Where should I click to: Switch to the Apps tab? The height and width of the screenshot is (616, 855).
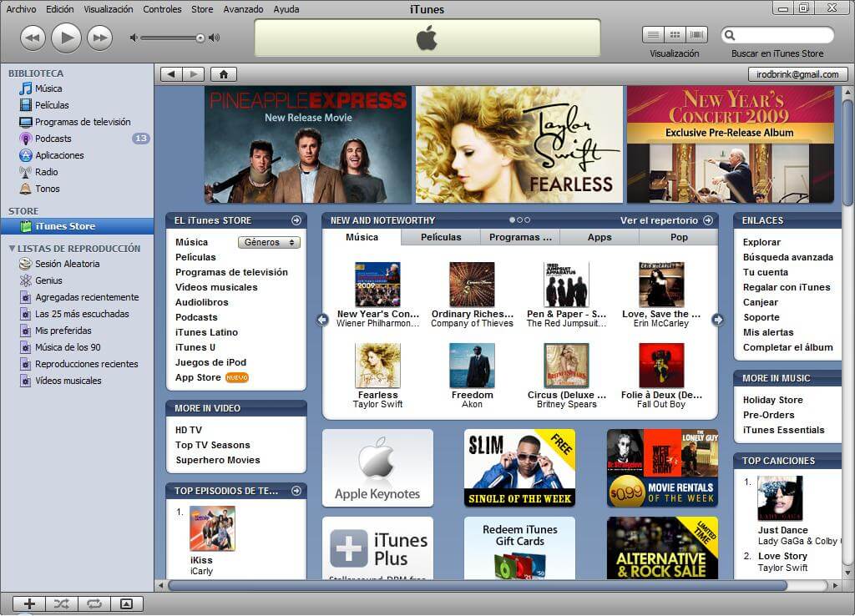click(x=600, y=237)
